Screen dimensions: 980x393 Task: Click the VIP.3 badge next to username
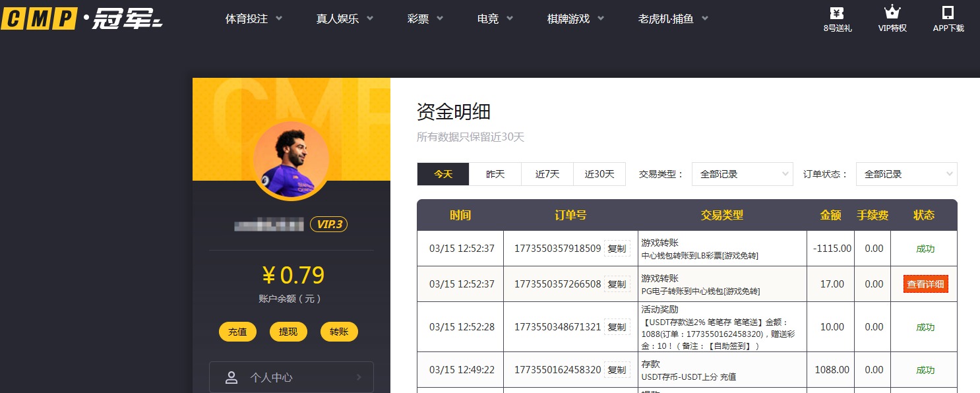328,224
